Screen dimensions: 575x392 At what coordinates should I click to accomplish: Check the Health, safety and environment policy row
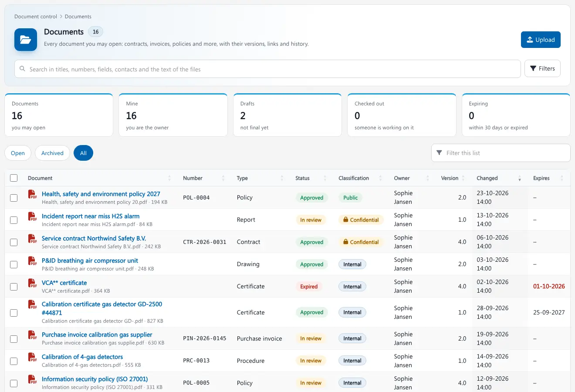14,198
